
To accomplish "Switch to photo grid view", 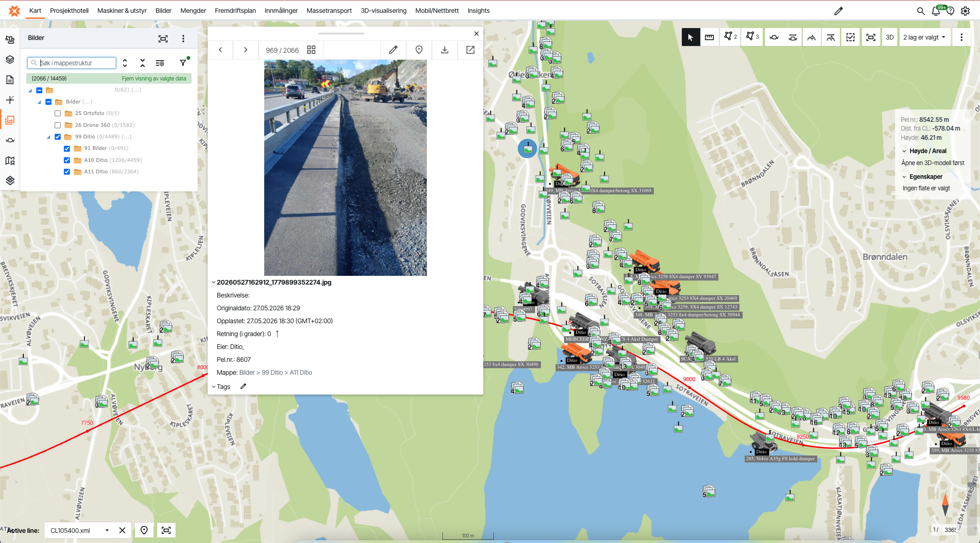I will (x=311, y=50).
